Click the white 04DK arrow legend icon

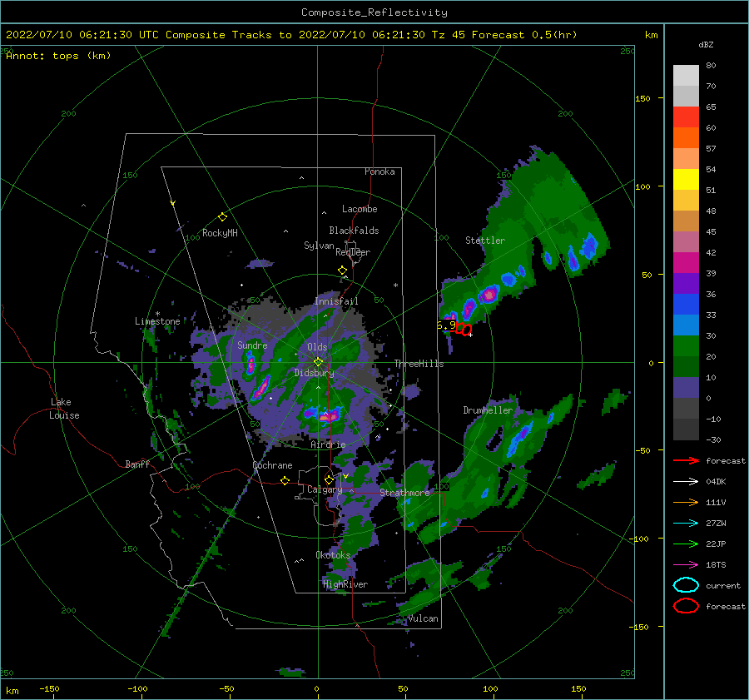(x=686, y=482)
